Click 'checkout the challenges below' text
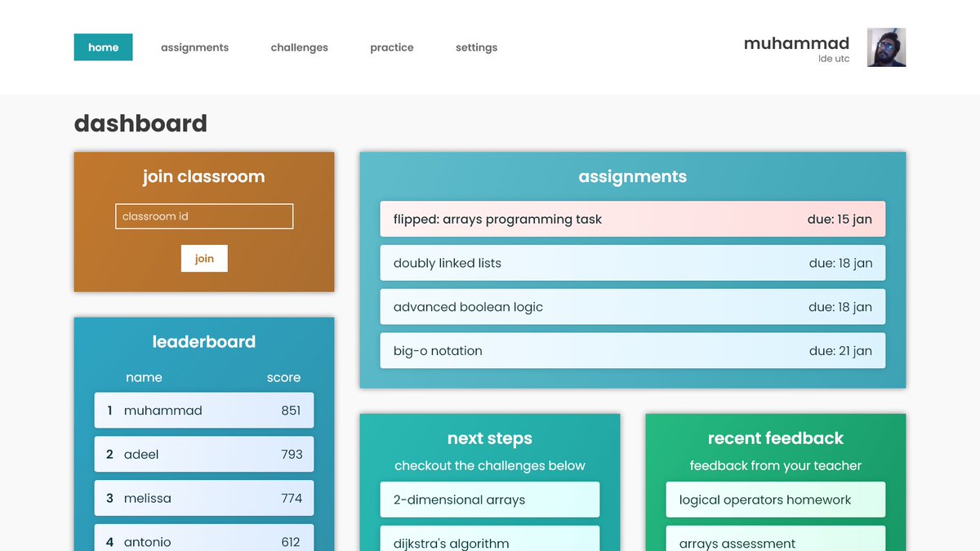The width and height of the screenshot is (980, 551). tap(490, 466)
